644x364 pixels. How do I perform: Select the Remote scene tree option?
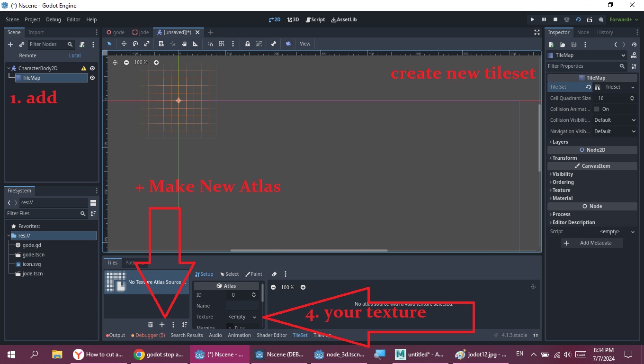pos(27,55)
